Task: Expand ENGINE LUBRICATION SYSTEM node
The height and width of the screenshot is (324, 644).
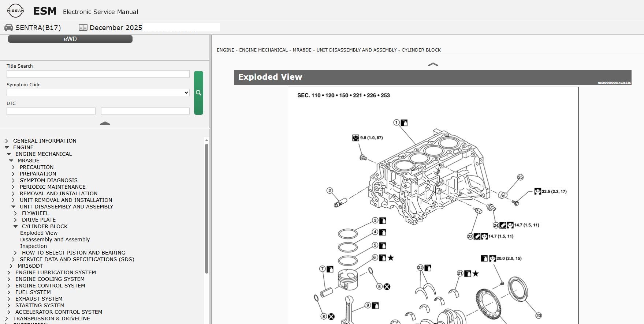Action: pyautogui.click(x=9, y=272)
